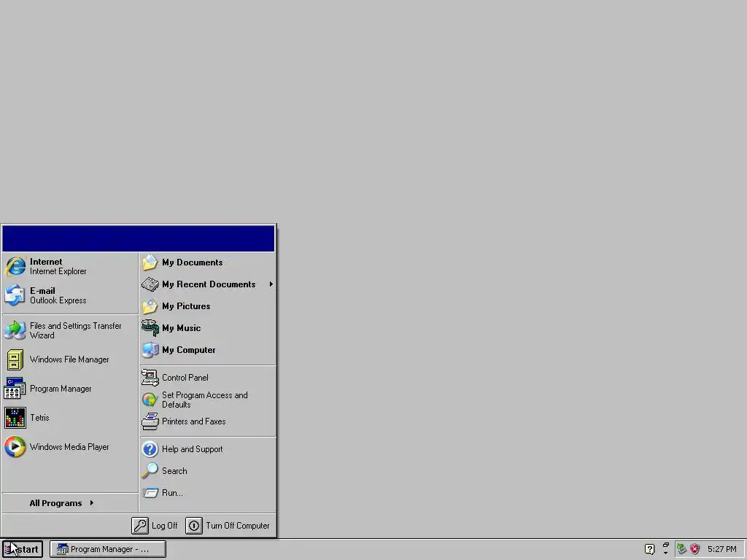Screen dimensions: 747x560
Task: Open My Music icon
Action: (x=150, y=328)
